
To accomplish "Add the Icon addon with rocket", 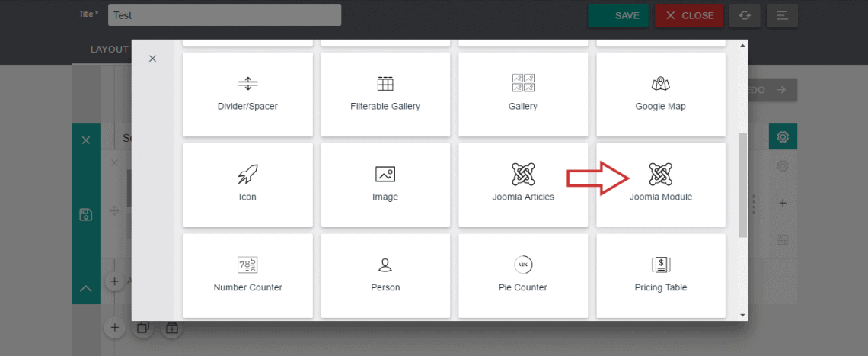I will point(247,184).
